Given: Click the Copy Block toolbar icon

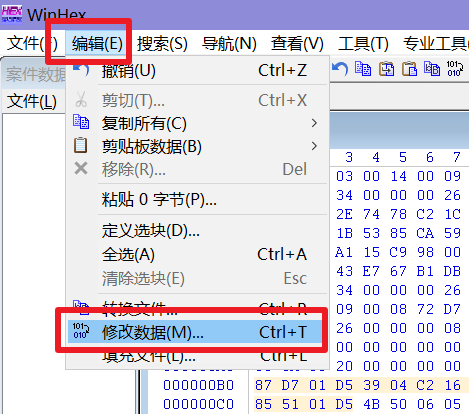Looking at the screenshot, I should 363,69.
